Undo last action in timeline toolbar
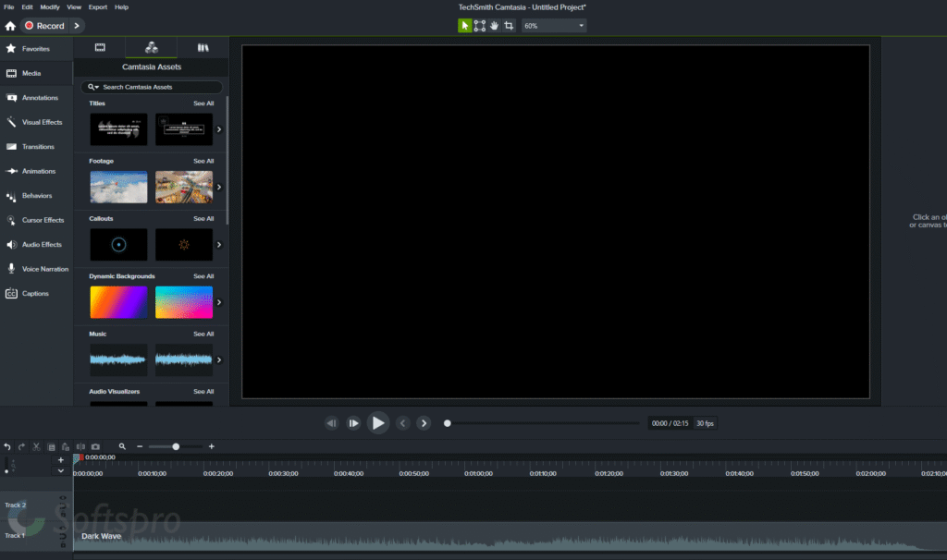Viewport: 947px width, 560px height. click(x=7, y=447)
